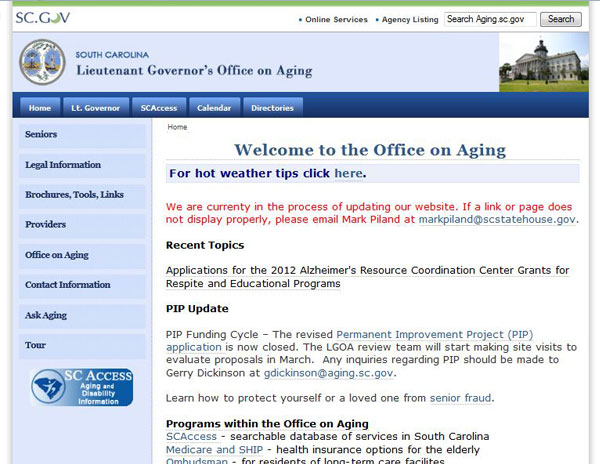Select Seniors in the sidebar
The width and height of the screenshot is (600, 464).
point(82,135)
